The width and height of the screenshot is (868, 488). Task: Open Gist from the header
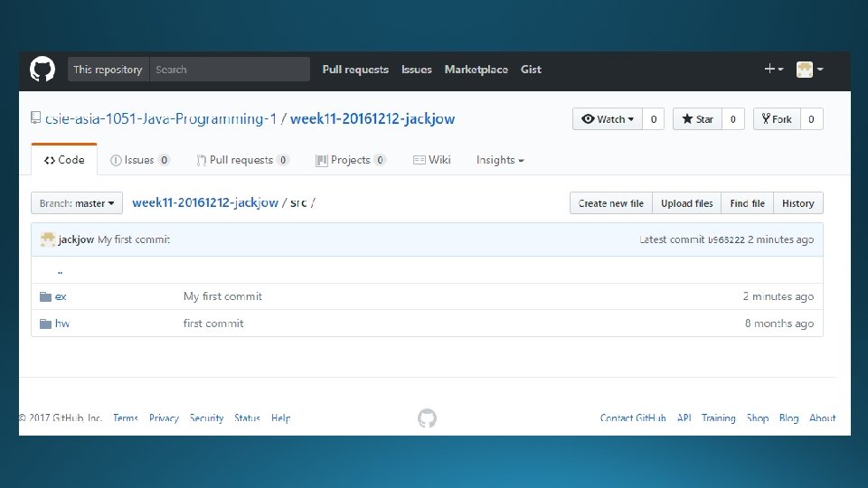(531, 70)
